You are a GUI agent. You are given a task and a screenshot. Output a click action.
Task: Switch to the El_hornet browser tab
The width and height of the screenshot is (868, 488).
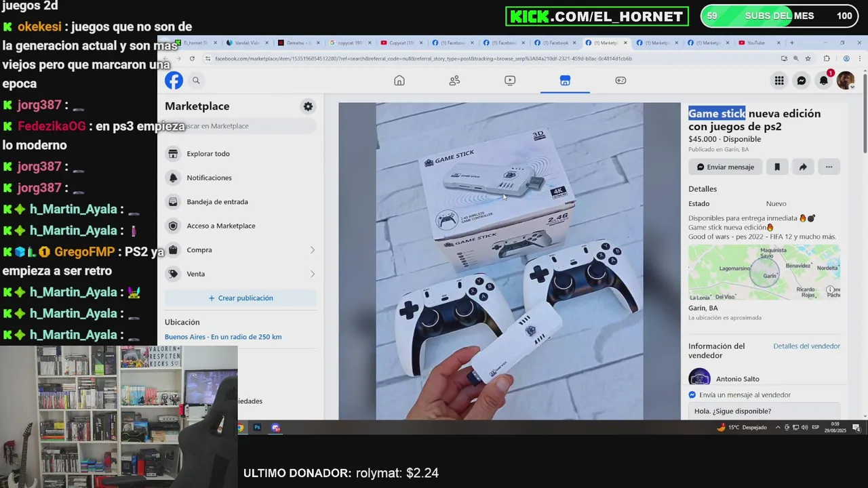click(x=196, y=43)
